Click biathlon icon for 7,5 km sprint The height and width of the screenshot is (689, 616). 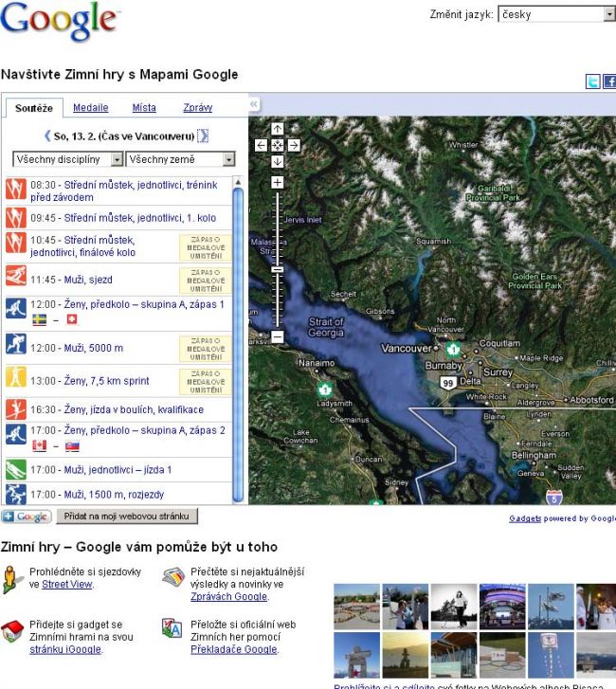point(16,377)
